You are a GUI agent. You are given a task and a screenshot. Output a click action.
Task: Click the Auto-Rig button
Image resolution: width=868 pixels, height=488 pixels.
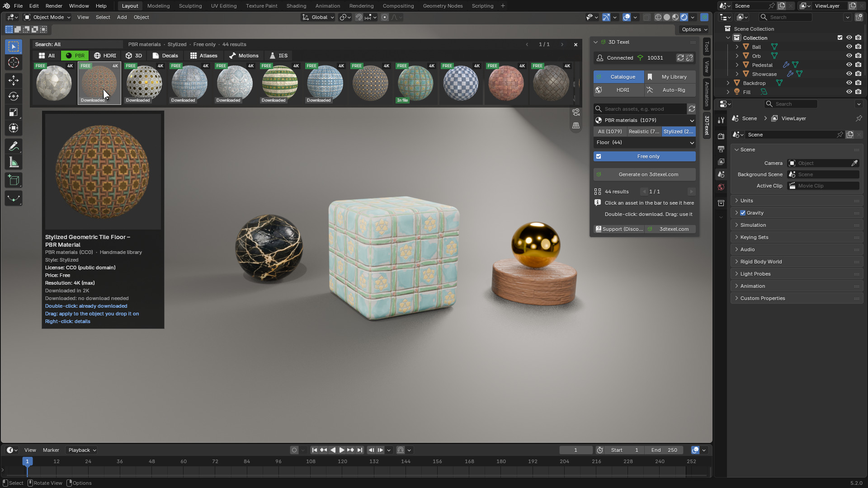[x=670, y=90]
